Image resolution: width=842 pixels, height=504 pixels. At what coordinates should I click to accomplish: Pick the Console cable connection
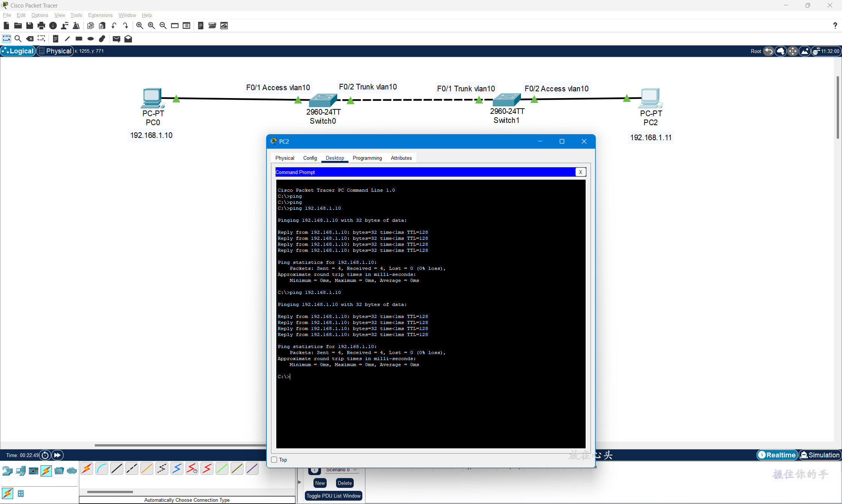pos(102,469)
